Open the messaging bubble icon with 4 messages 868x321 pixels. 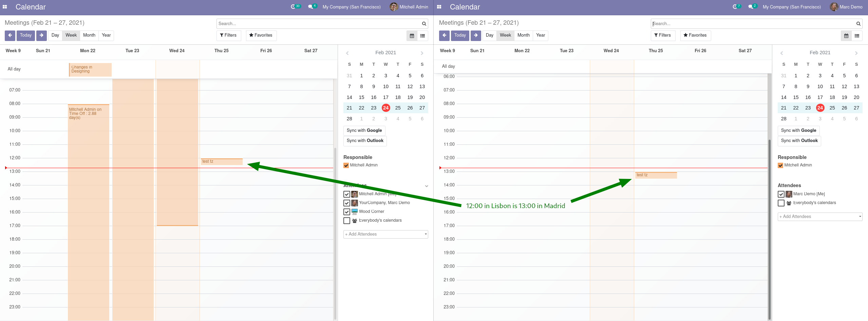click(x=310, y=6)
